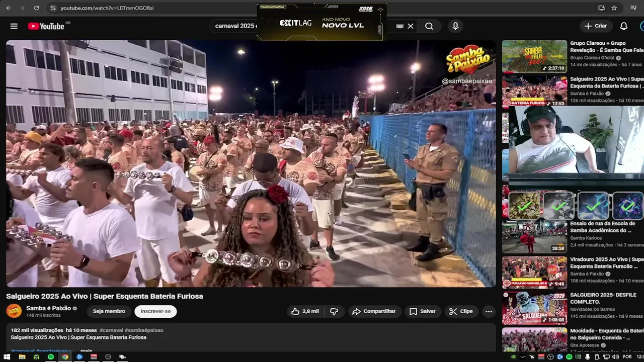Open Viradouro 2025 Ao Vivo thumbnail
The width and height of the screenshot is (644, 362).
(x=534, y=272)
